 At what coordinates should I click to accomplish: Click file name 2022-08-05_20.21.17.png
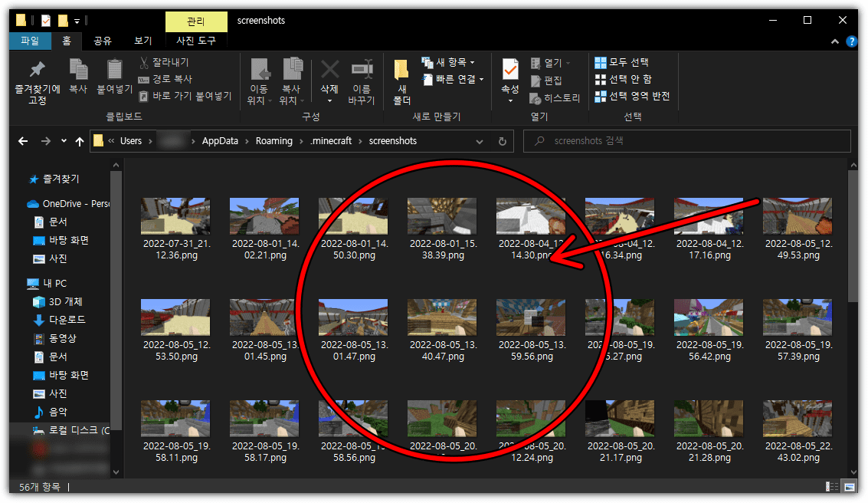click(x=621, y=452)
